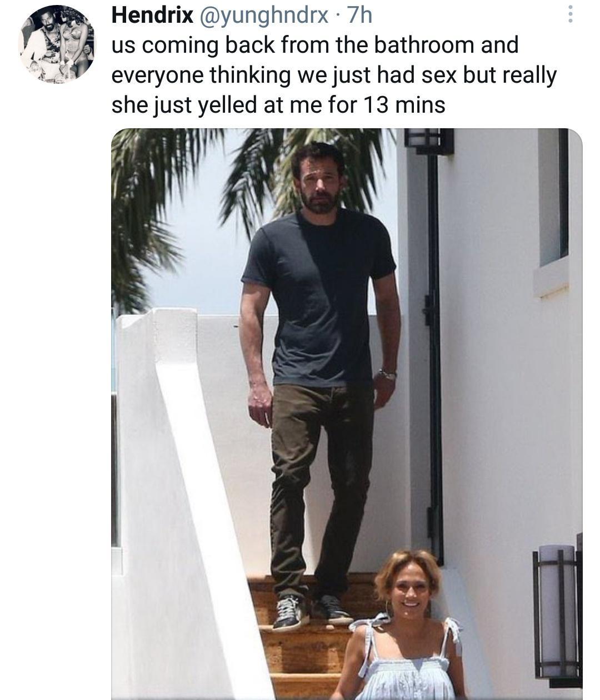
Task: Click the smiling woman in the blue dress
Action: tap(404, 625)
